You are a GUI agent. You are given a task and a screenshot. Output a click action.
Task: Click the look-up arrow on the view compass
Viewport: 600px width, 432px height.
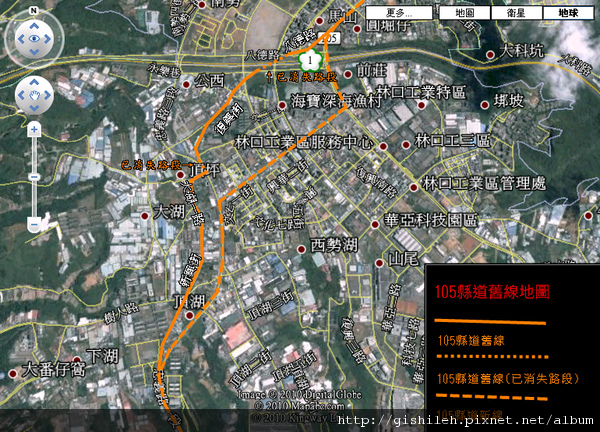[34, 26]
